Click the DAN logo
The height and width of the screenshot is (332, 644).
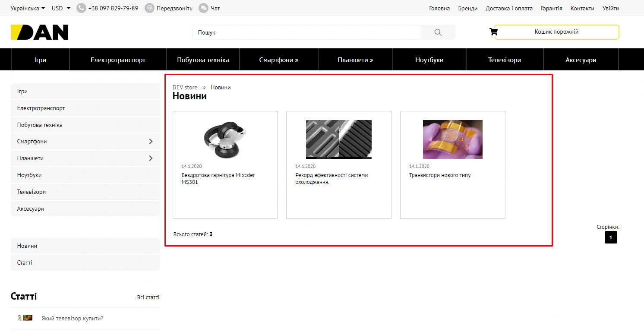(40, 32)
